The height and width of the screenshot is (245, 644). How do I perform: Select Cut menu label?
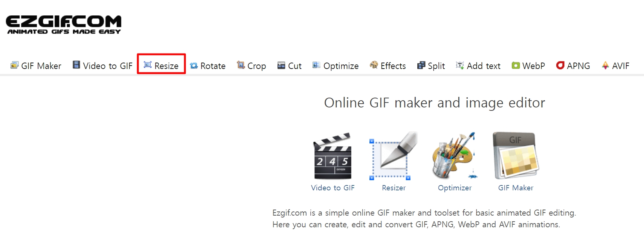tap(295, 66)
